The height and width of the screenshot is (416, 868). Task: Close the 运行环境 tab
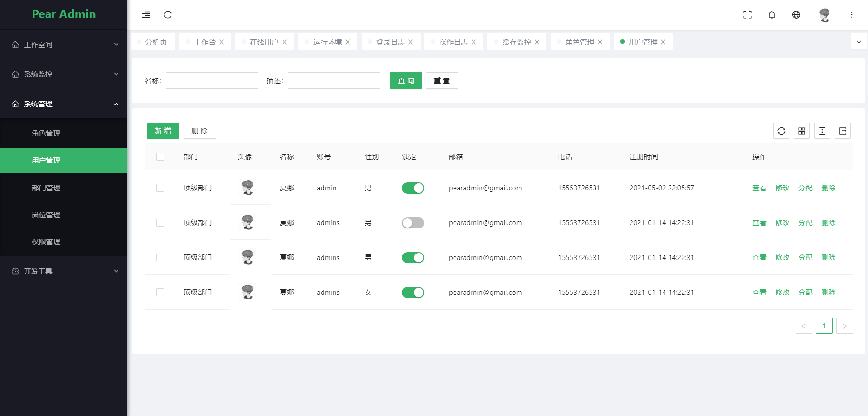point(348,42)
